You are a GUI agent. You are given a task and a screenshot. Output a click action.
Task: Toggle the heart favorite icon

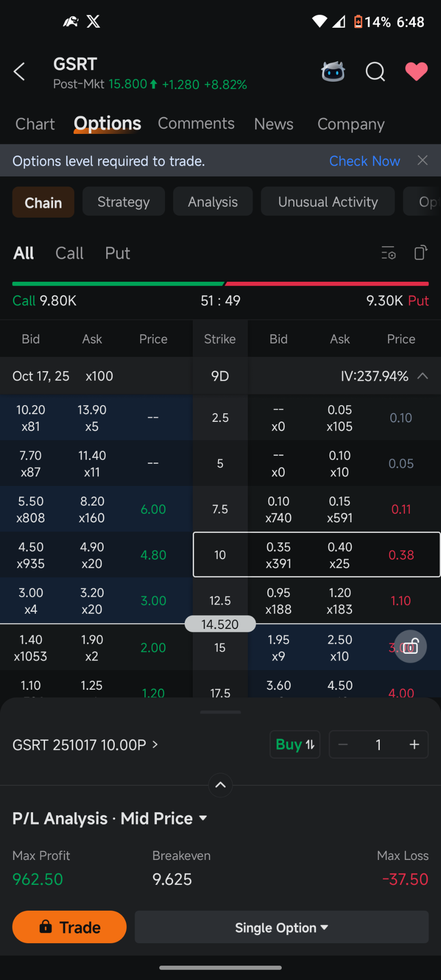(x=416, y=72)
